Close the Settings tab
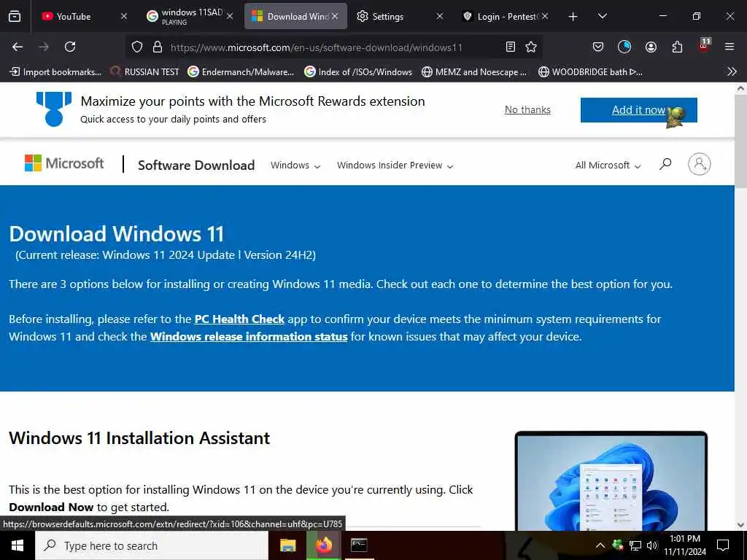This screenshot has height=560, width=747. click(x=440, y=16)
